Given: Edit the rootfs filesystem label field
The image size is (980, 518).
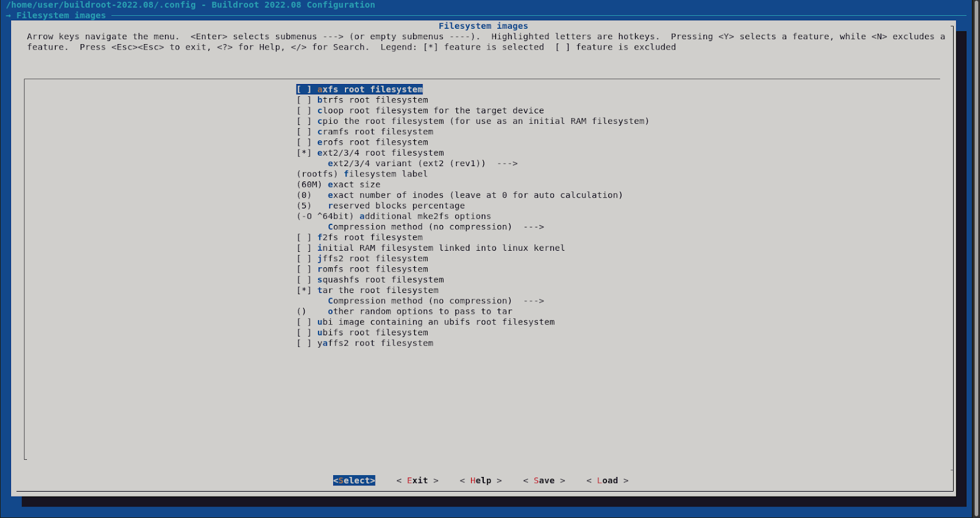Looking at the screenshot, I should [x=362, y=174].
